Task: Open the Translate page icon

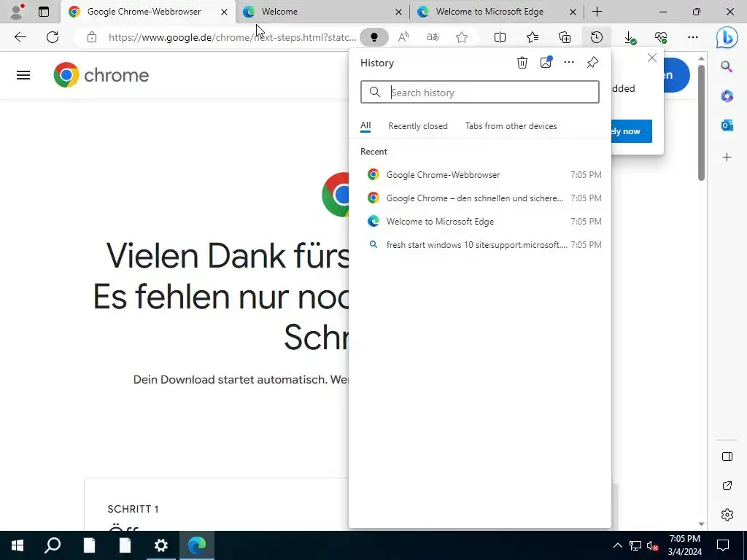Action: 433,37
